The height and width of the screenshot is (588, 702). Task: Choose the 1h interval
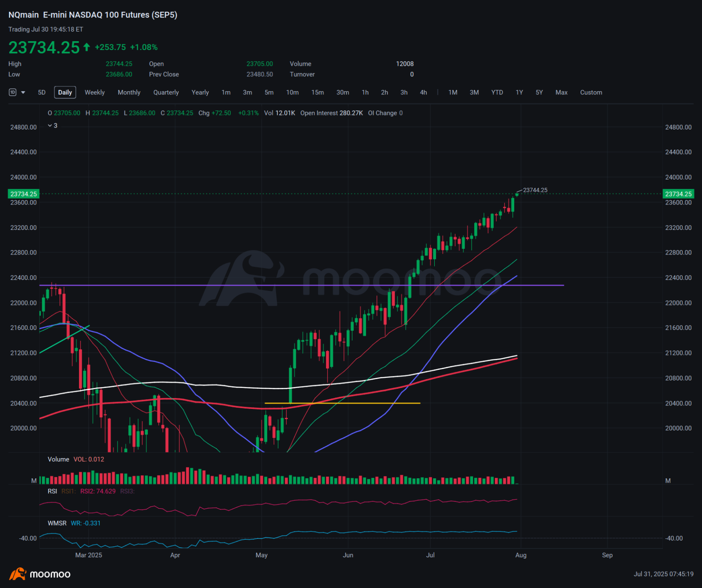tap(365, 92)
